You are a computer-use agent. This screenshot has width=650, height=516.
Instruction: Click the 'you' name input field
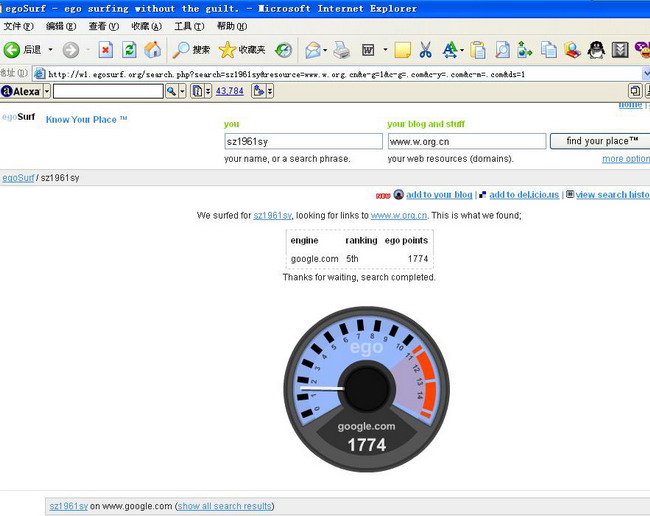coord(303,142)
